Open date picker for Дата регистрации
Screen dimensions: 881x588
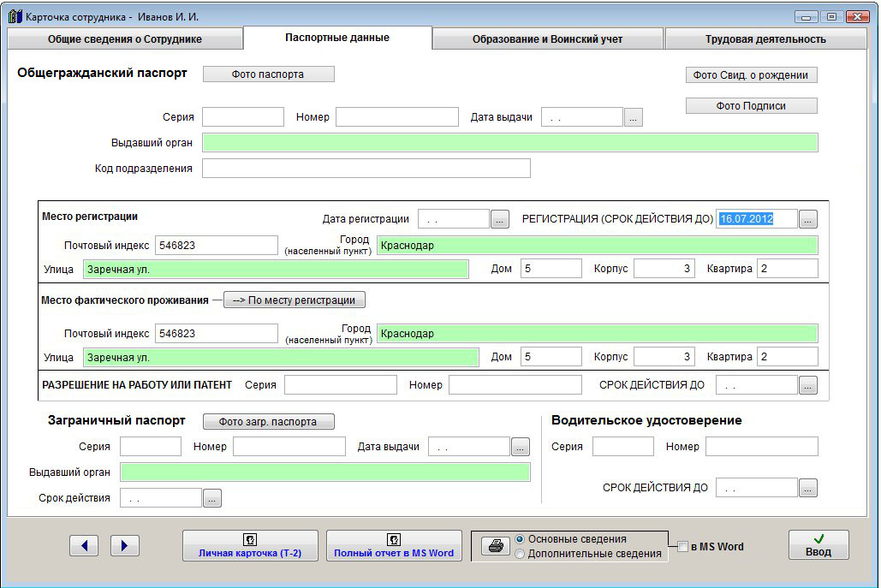pos(499,219)
